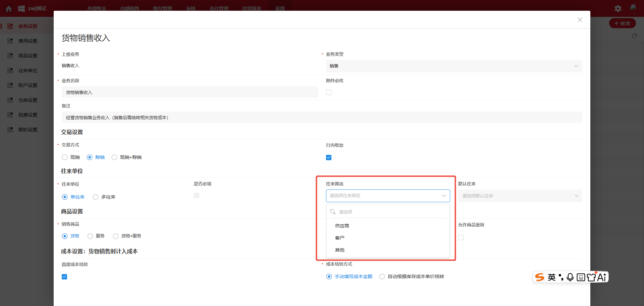
Task: Open the 业务类型 dropdown
Action: click(454, 66)
